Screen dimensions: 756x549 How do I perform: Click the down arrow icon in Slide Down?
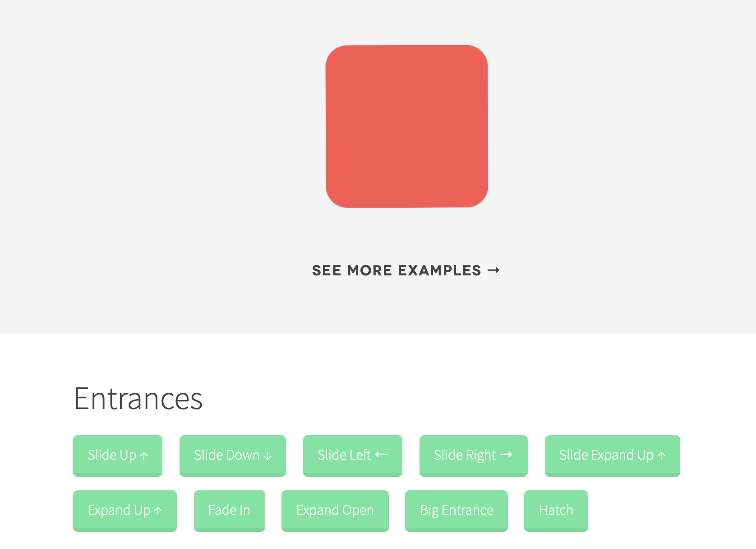[x=267, y=456]
